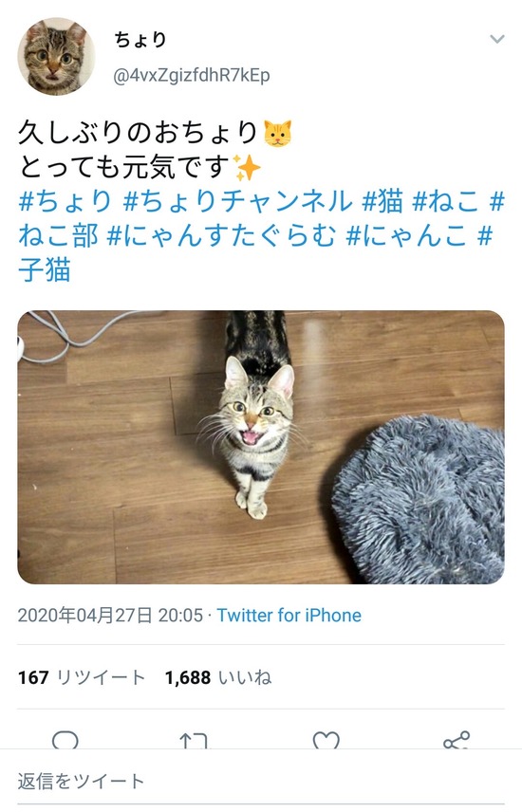Open the @4vxZgizfdhR7kEp handle
Viewport: 522px width, 812px height.
point(192,76)
